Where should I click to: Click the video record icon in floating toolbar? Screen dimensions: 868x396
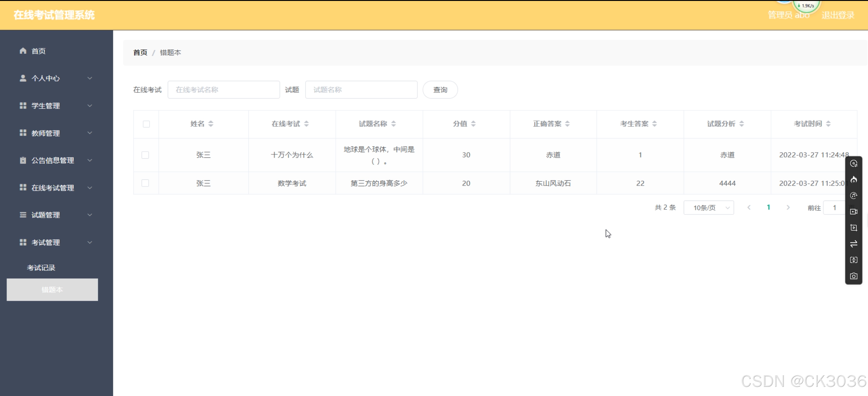pyautogui.click(x=854, y=212)
